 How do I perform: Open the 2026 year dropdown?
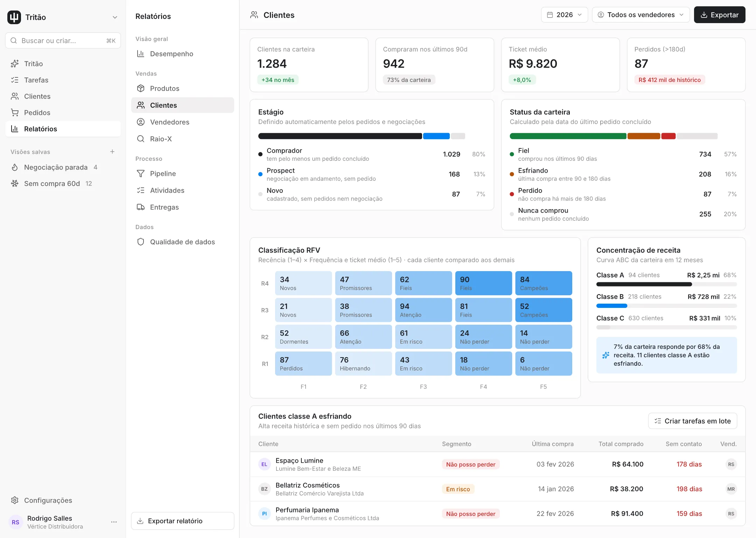click(x=564, y=15)
